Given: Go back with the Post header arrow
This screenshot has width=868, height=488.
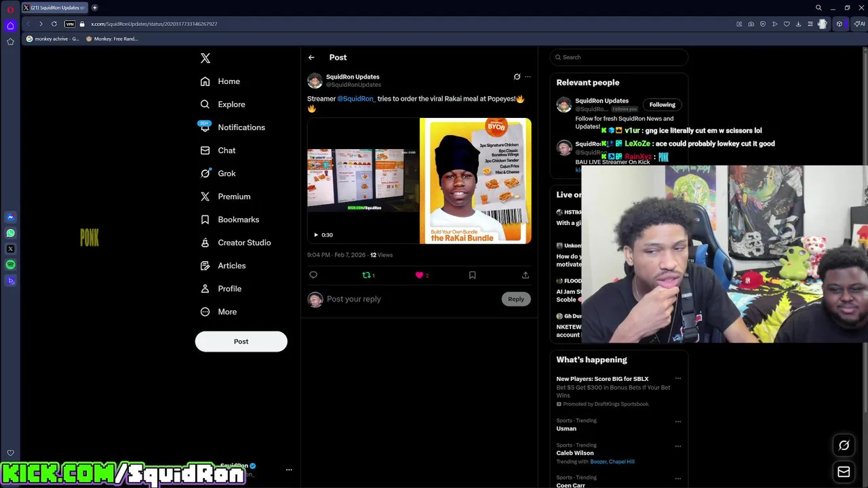Looking at the screenshot, I should (x=311, y=58).
